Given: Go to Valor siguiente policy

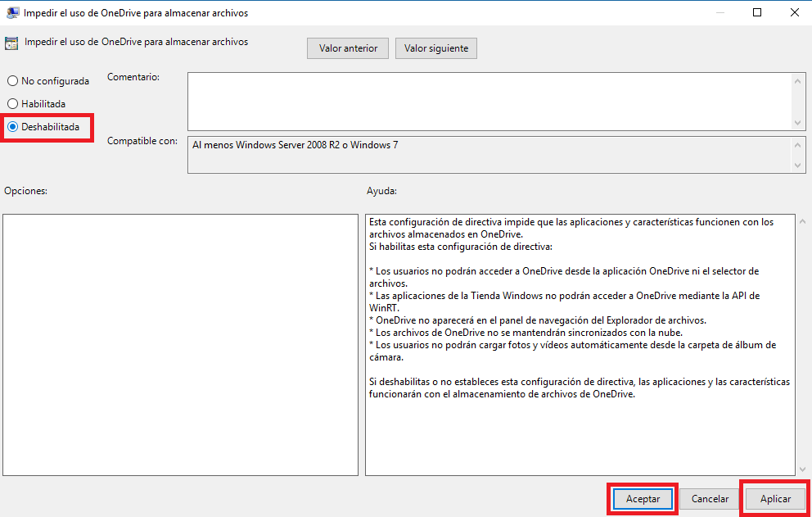Looking at the screenshot, I should (436, 48).
